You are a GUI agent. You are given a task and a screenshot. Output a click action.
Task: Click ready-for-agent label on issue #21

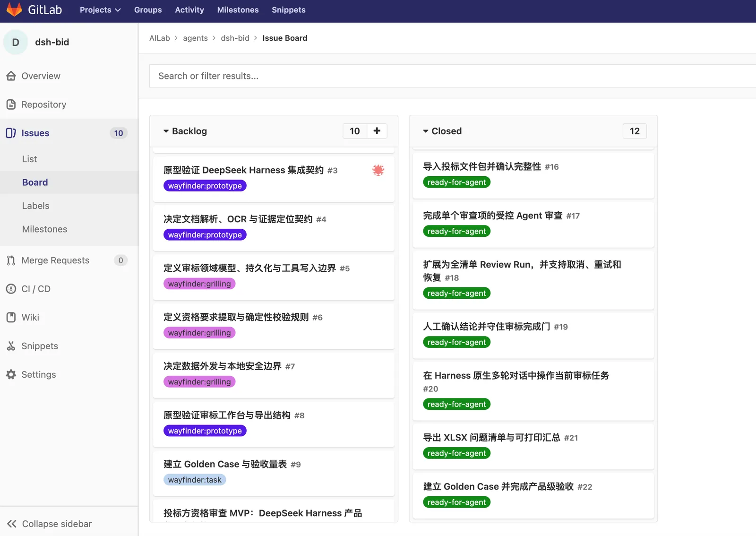pos(456,453)
